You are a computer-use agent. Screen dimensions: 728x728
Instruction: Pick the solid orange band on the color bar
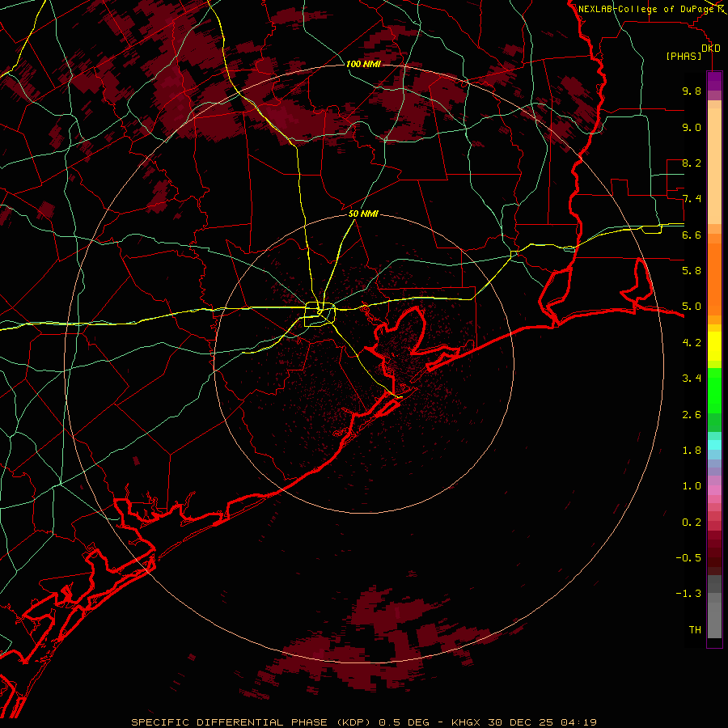tap(714, 280)
